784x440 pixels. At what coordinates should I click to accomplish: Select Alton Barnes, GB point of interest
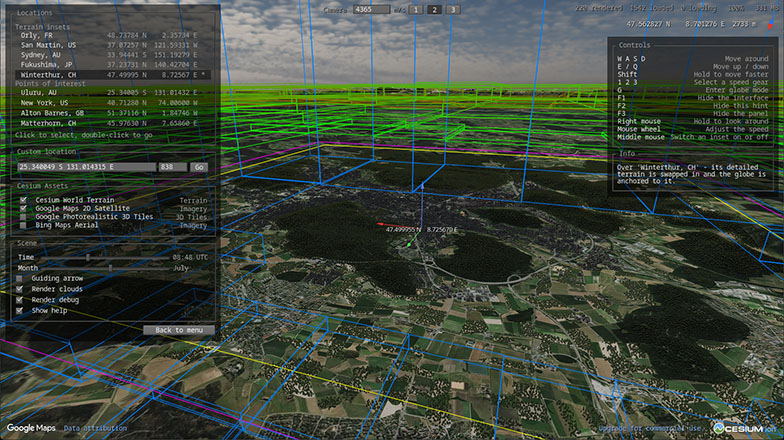[112, 113]
